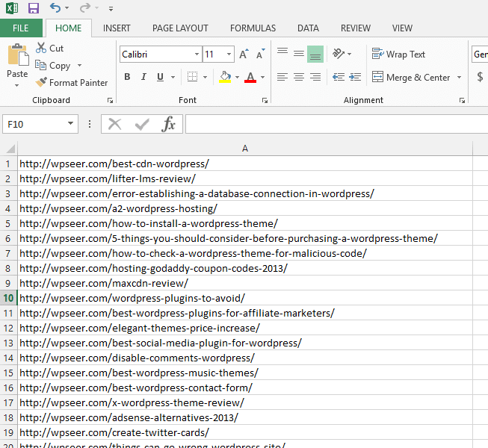Image resolution: width=488 pixels, height=448 pixels.
Task: Click Merge & Center button
Action: pyautogui.click(x=411, y=77)
